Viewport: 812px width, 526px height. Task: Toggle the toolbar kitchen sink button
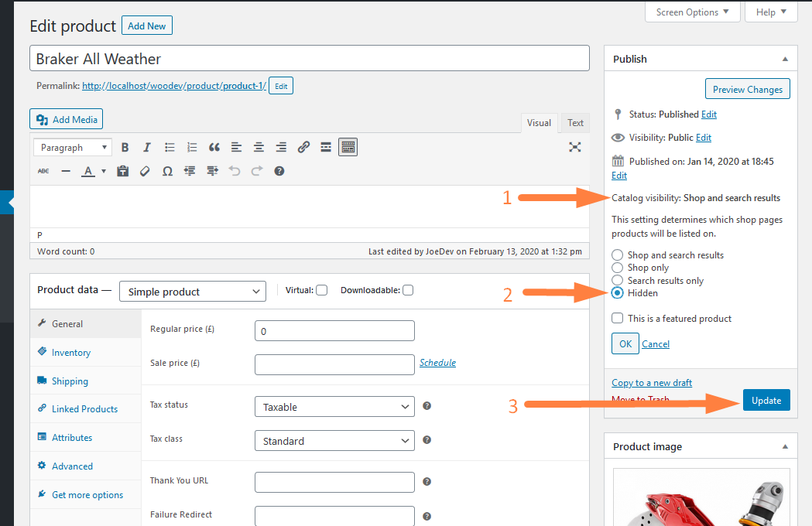click(x=348, y=148)
